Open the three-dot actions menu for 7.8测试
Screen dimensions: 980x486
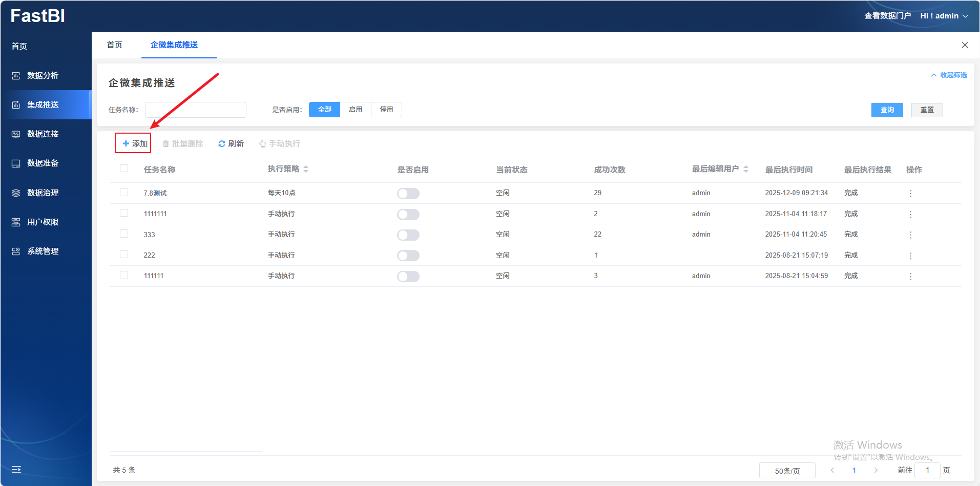(x=910, y=194)
